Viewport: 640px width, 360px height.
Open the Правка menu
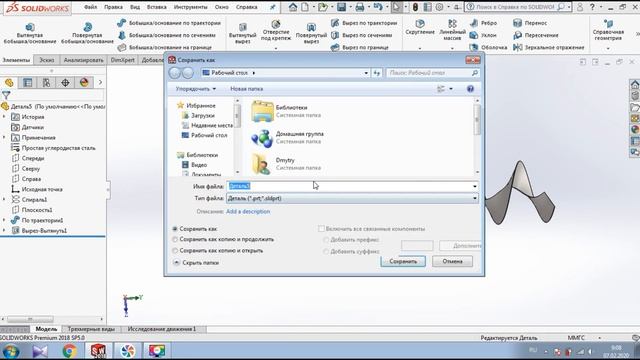(113, 7)
